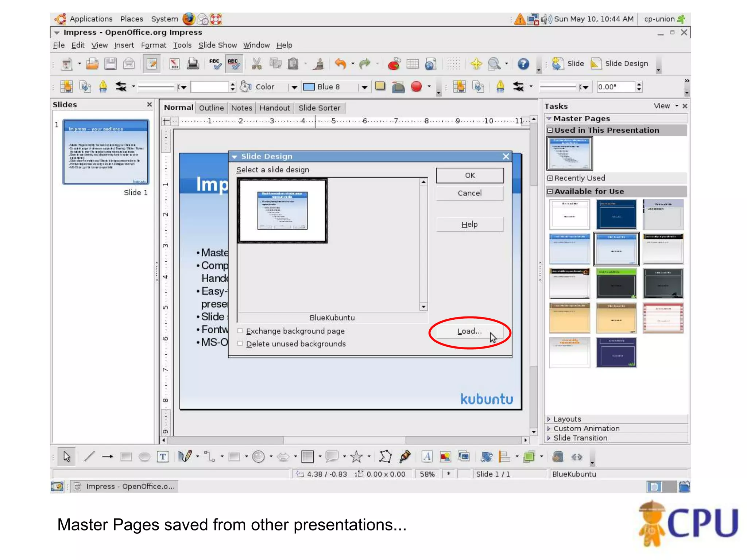This screenshot has height=560, width=747.
Task: Expand the Slide Transition section
Action: (549, 438)
